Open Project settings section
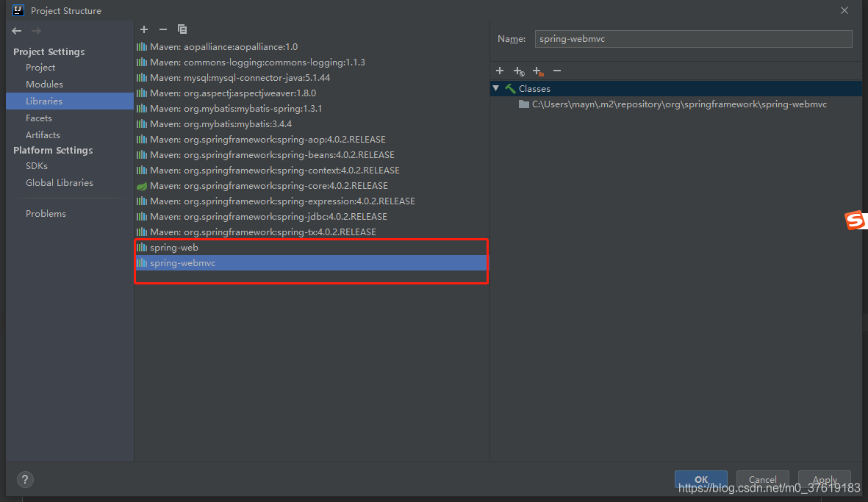This screenshot has height=502, width=868. (x=40, y=68)
